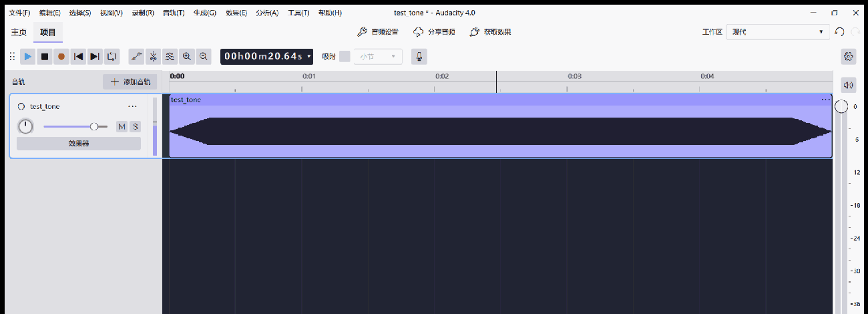Open the 音频设置 audio setup

pyautogui.click(x=378, y=32)
